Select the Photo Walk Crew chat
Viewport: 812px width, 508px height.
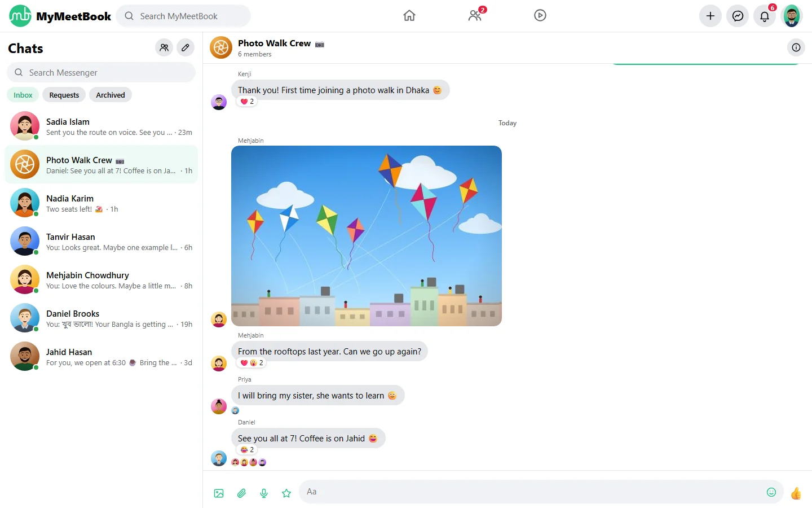tap(101, 164)
